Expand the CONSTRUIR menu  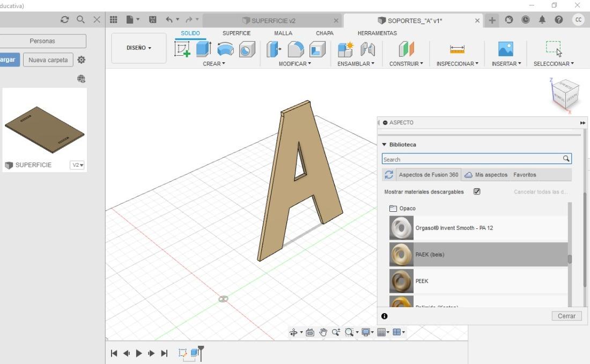[x=406, y=64]
